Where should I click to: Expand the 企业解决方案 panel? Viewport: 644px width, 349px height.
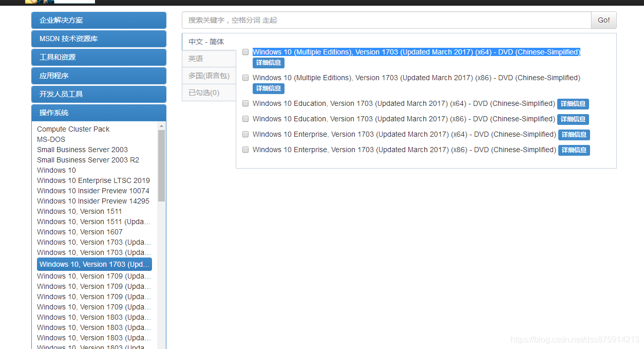pyautogui.click(x=99, y=20)
